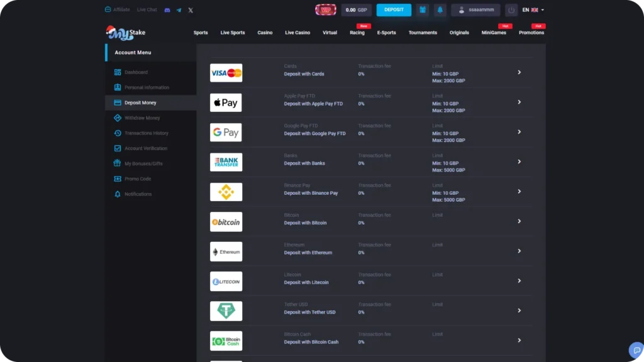Screen dimensions: 644x362
Task: Open the Tournaments menu
Action: tap(423, 33)
